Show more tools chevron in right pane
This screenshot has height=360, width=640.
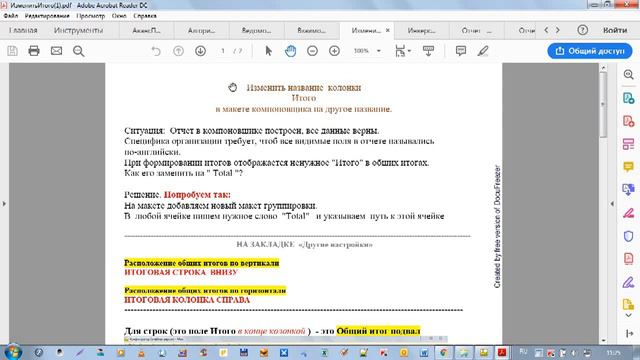(x=629, y=316)
